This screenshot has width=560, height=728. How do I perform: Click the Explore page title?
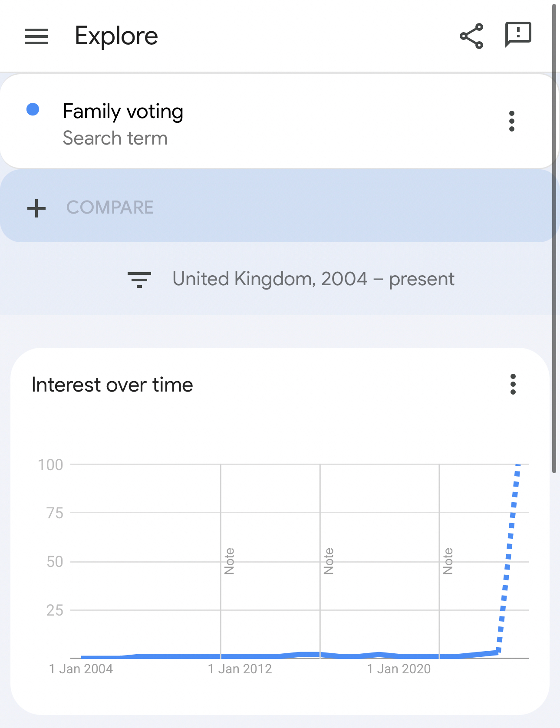point(116,36)
